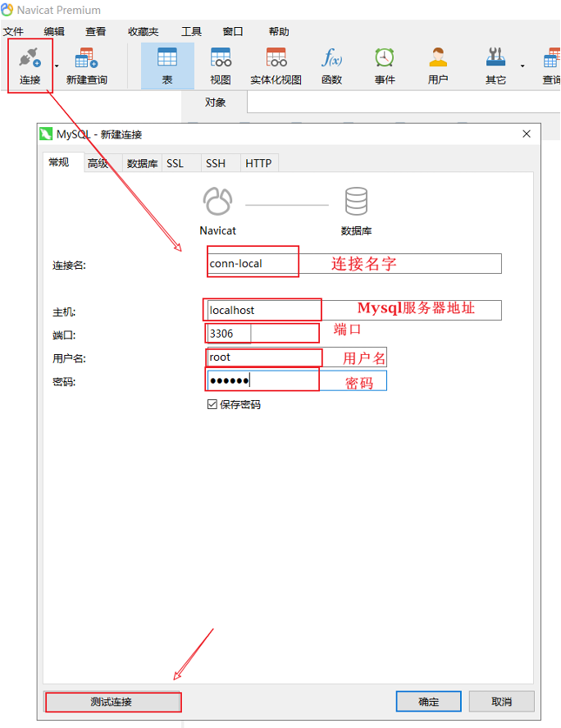561x728 pixels.
Task: Focus the 端口 3306 input field
Action: (x=229, y=334)
